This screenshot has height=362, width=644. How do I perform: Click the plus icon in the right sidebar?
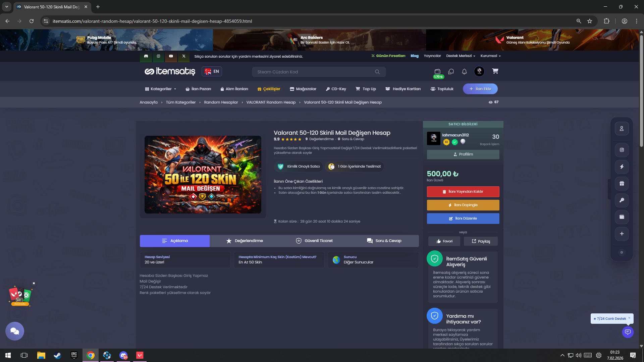(x=622, y=234)
